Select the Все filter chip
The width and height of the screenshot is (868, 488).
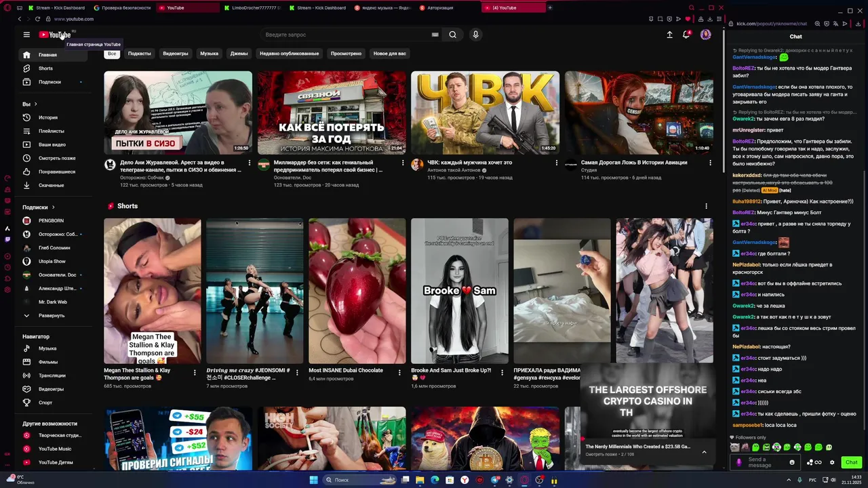tap(112, 54)
